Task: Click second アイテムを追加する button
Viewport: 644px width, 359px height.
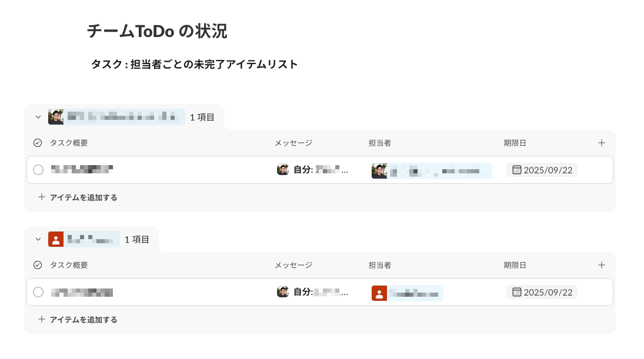Action: click(78, 320)
